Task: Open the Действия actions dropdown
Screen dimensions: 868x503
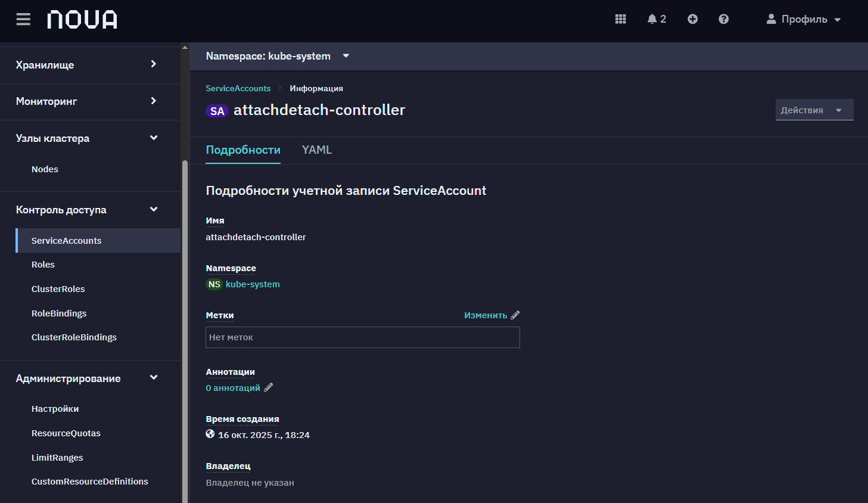Action: point(814,110)
